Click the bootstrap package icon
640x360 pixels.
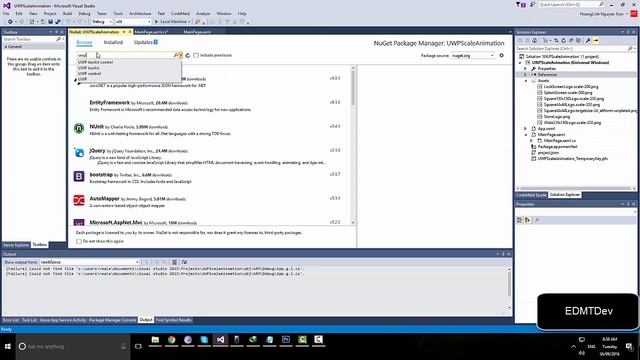pyautogui.click(x=79, y=176)
